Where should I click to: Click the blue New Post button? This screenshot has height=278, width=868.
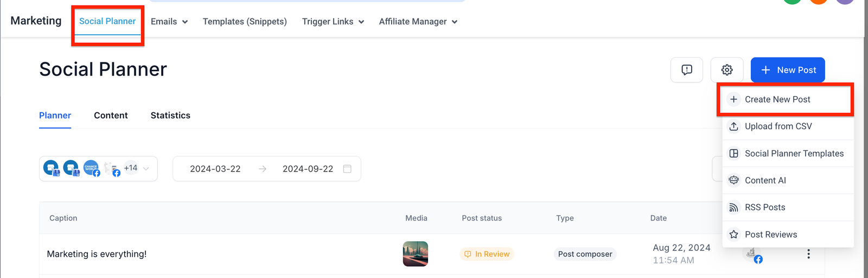tap(787, 70)
